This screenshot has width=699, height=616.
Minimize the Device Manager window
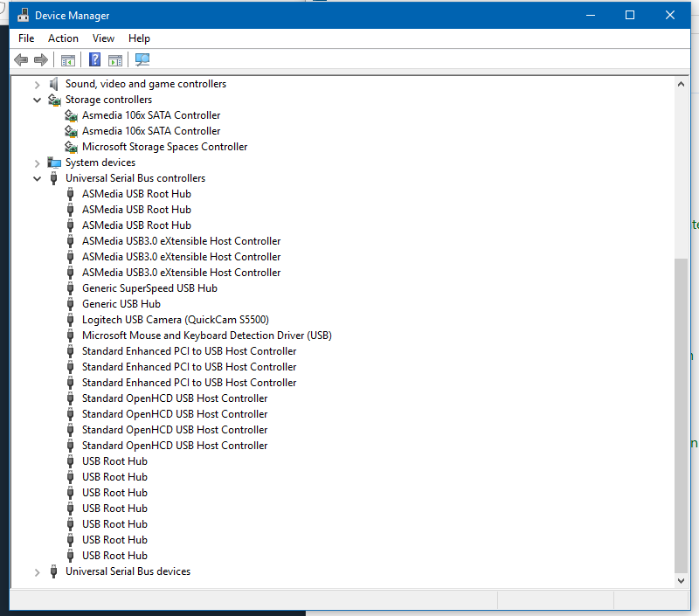click(x=591, y=15)
